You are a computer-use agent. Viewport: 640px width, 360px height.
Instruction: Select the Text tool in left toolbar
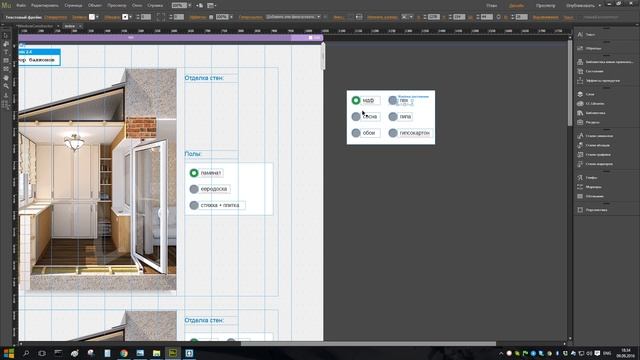pyautogui.click(x=6, y=52)
